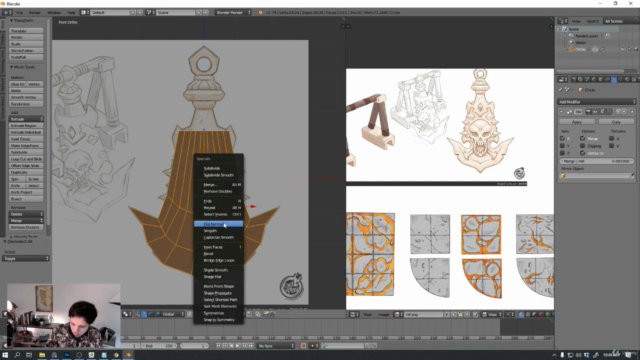The height and width of the screenshot is (360, 640).
Task: Toggle the Merge option checkbox
Action: click(x=582, y=139)
